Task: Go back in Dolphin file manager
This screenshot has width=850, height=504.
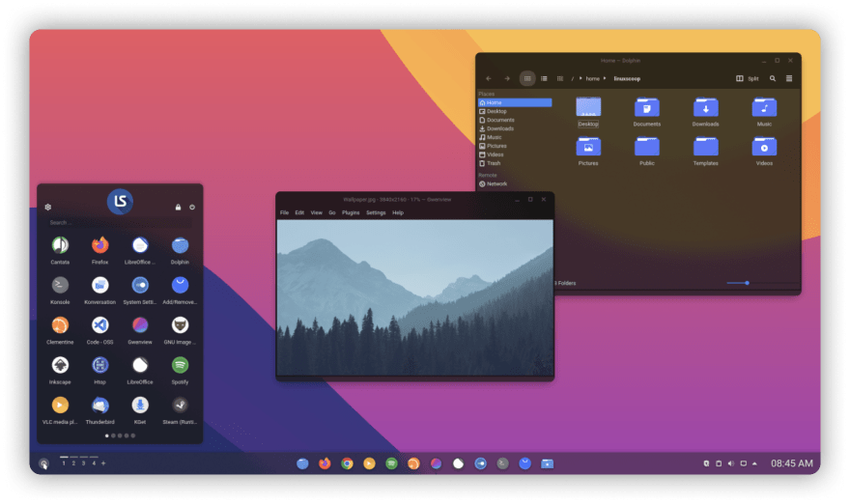Action: [489, 78]
